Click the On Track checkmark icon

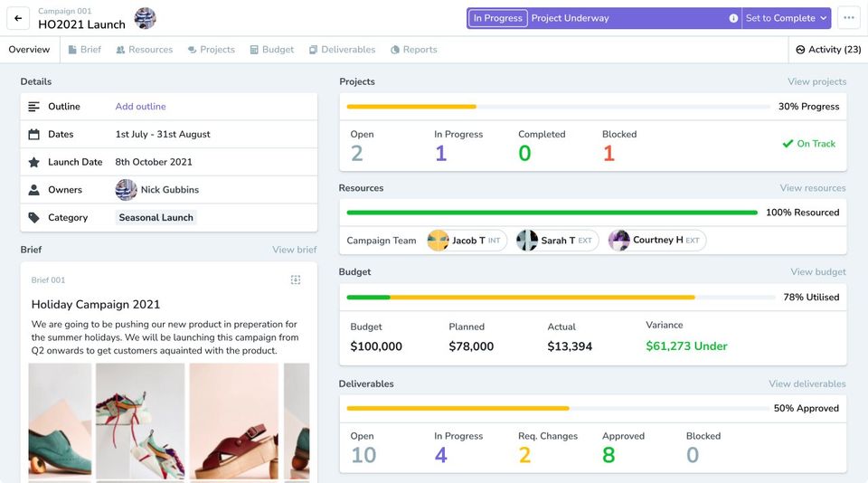tap(788, 144)
